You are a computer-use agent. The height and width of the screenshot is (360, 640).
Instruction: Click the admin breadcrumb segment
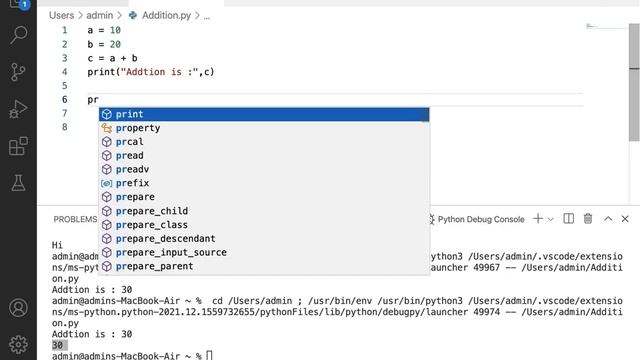[x=100, y=16]
